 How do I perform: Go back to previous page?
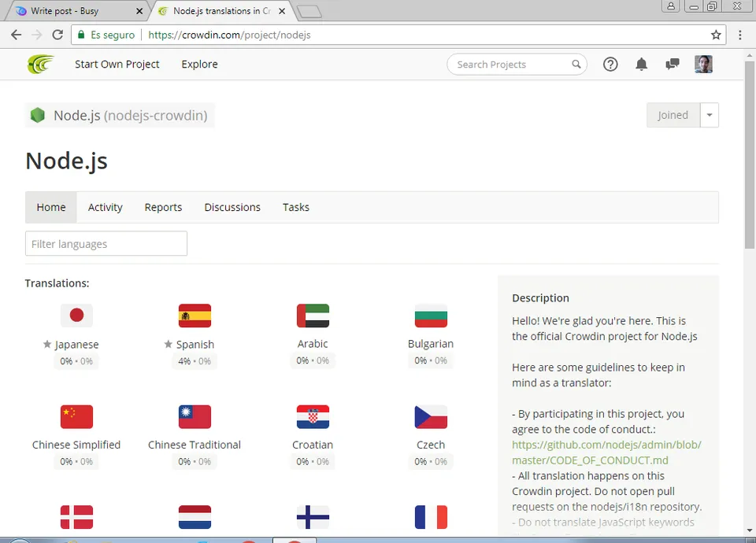pos(17,35)
